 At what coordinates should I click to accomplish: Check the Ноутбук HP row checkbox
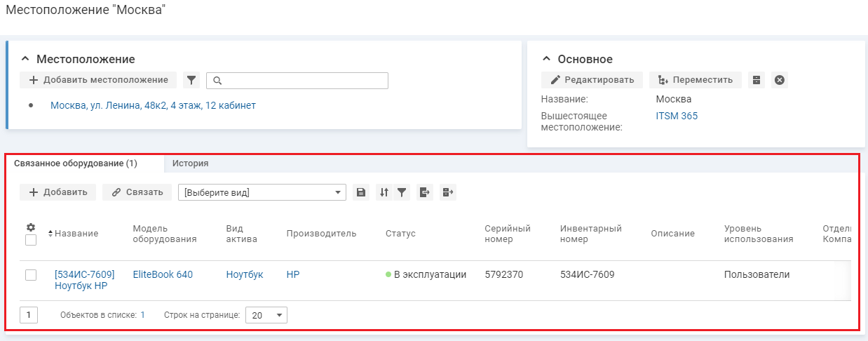31,275
